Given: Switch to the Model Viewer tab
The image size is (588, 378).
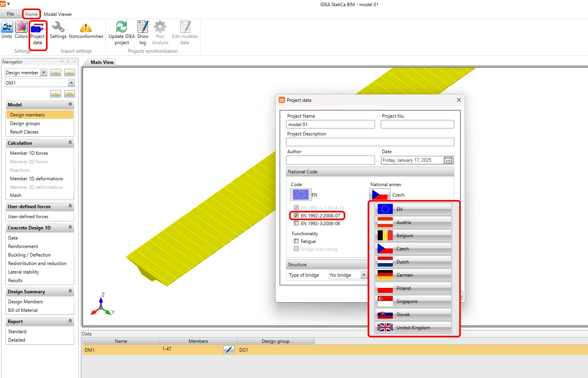Looking at the screenshot, I should pos(58,14).
